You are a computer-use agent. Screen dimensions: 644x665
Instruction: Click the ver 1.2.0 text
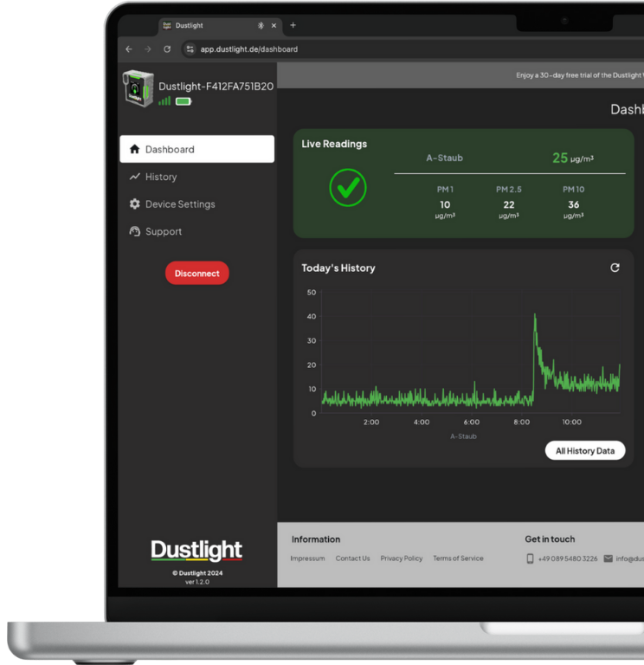pyautogui.click(x=197, y=582)
